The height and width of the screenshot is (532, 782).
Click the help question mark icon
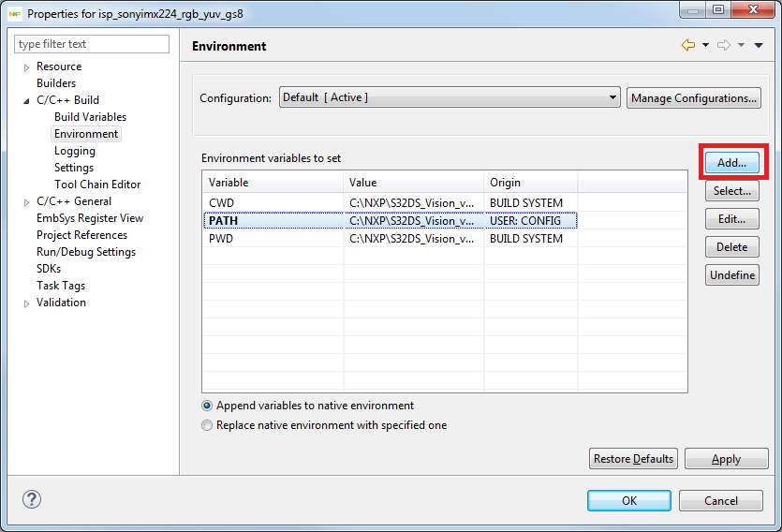(31, 499)
